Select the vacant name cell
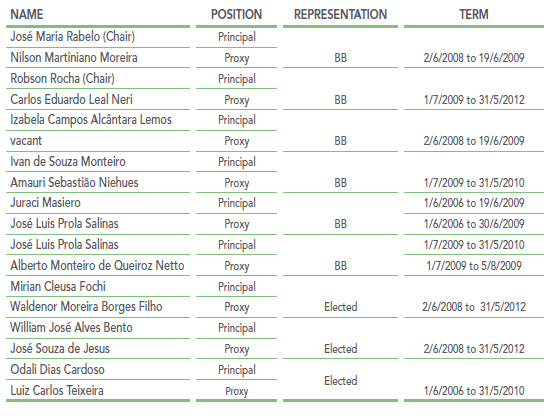Screen dimensions: 553x416 point(26,141)
